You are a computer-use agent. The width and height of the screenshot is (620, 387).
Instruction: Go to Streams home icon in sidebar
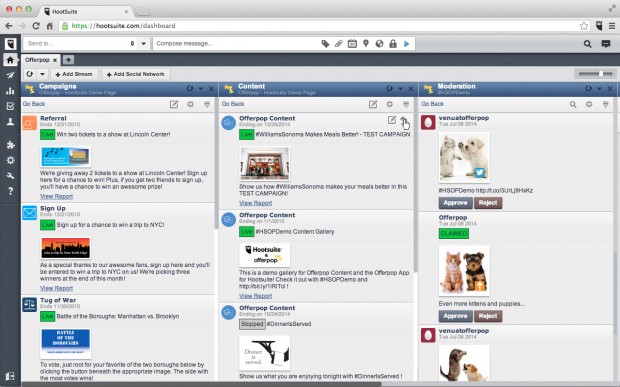point(10,60)
